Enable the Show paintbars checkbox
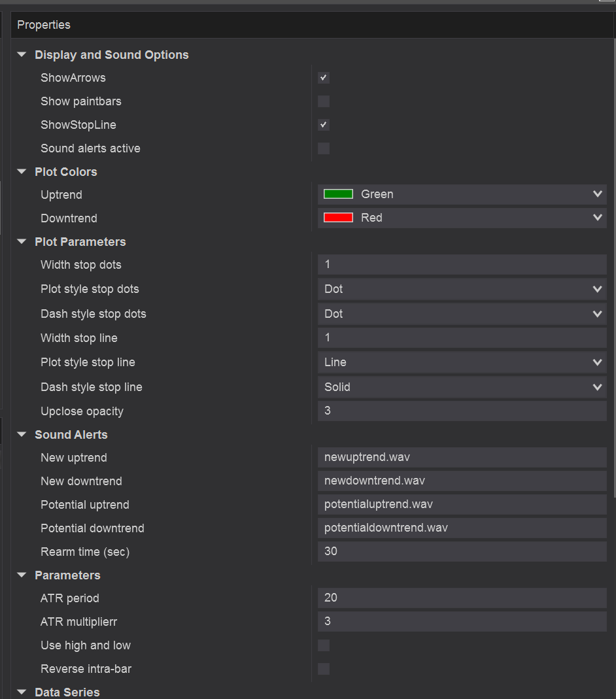The height and width of the screenshot is (699, 616). [x=324, y=101]
